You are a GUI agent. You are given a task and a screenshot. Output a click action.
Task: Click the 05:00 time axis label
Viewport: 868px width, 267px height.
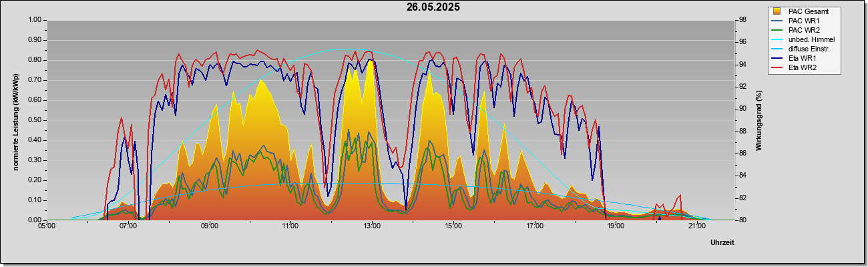click(x=47, y=226)
